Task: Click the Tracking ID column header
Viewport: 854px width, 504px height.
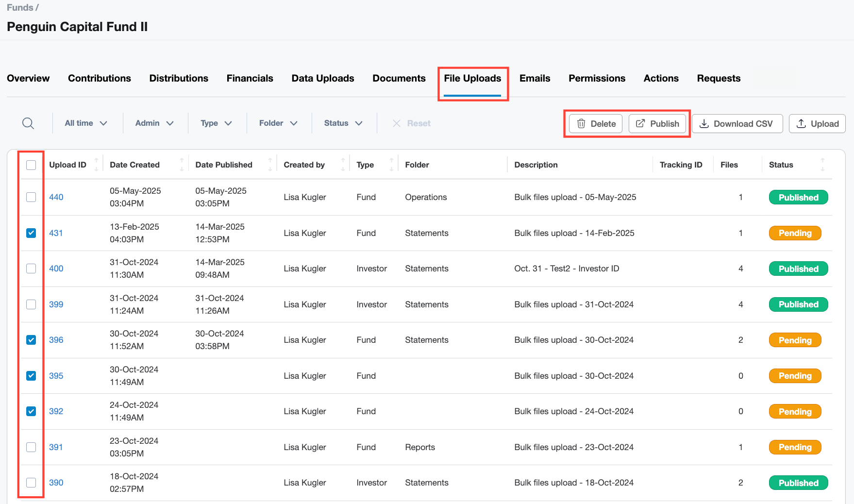Action: (x=681, y=165)
